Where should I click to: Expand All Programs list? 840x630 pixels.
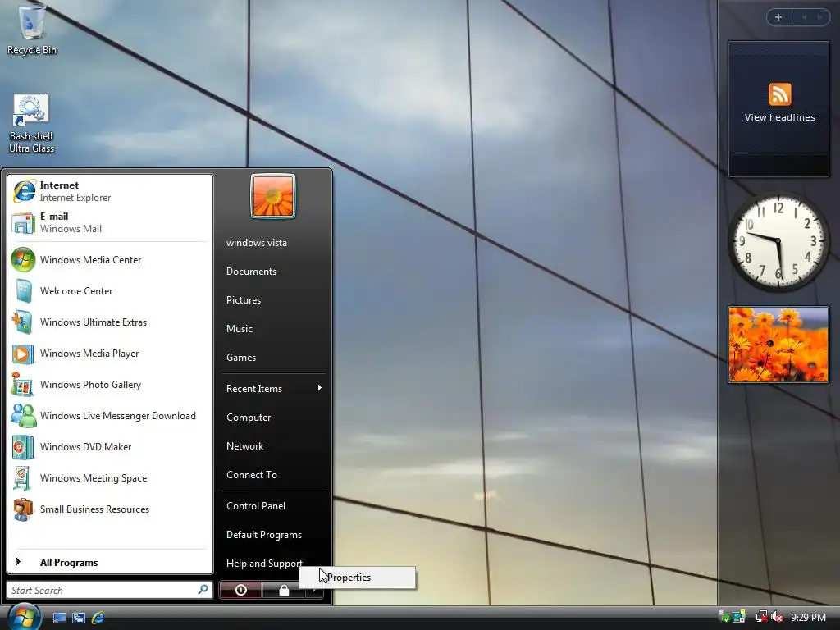109,562
